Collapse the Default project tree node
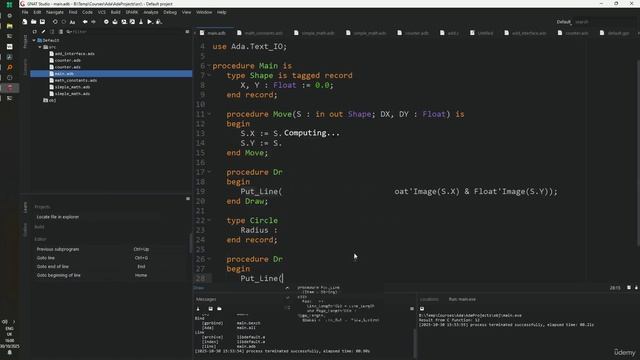Image resolution: width=640 pixels, height=360 pixels. click(x=34, y=40)
